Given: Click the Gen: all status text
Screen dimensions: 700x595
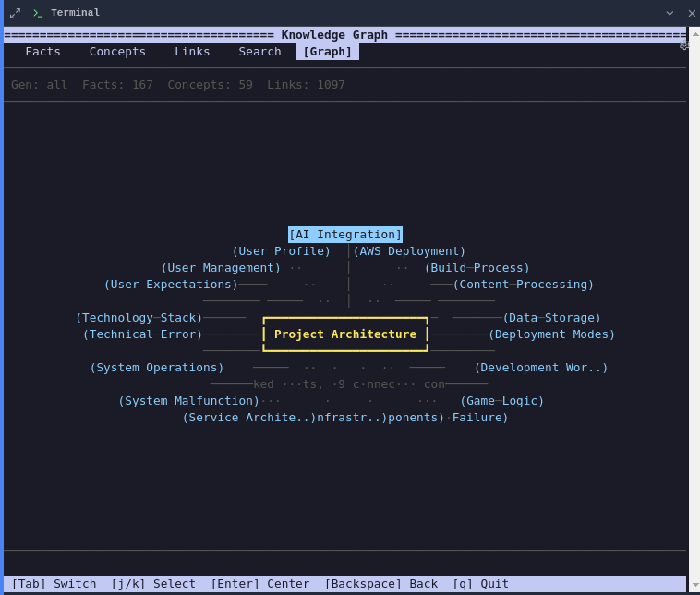Looking at the screenshot, I should tap(40, 85).
